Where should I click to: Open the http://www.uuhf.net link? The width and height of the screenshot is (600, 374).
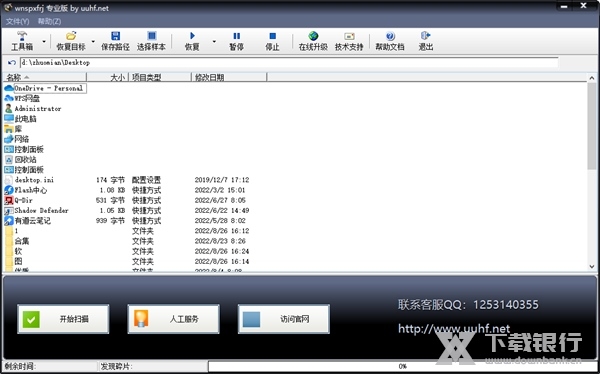pyautogui.click(x=454, y=329)
